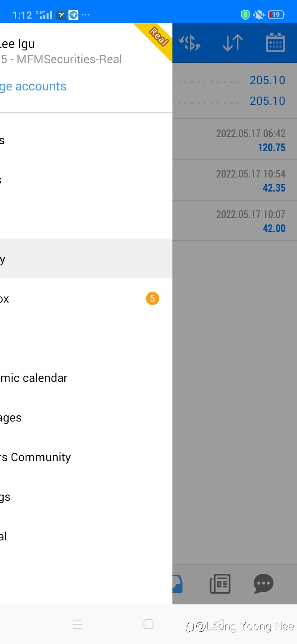297x644 pixels.
Task: Open the Settings drawer item
Action: [86, 497]
